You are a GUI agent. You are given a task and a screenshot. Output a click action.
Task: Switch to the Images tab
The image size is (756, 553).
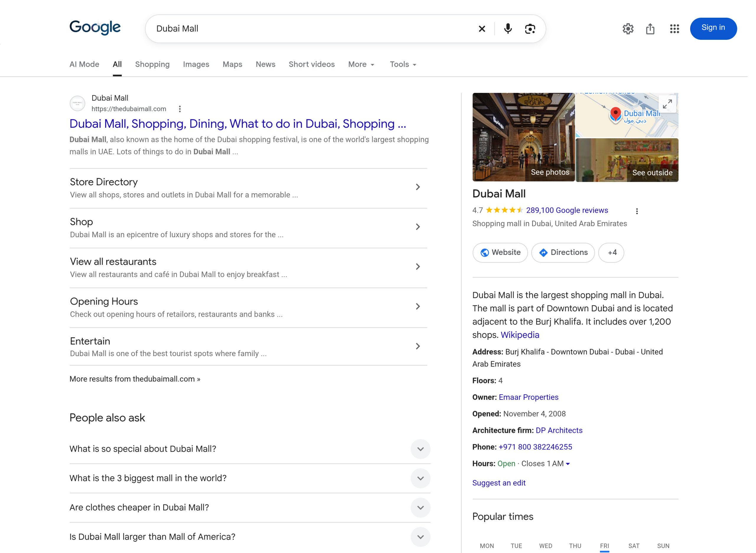[x=196, y=64]
